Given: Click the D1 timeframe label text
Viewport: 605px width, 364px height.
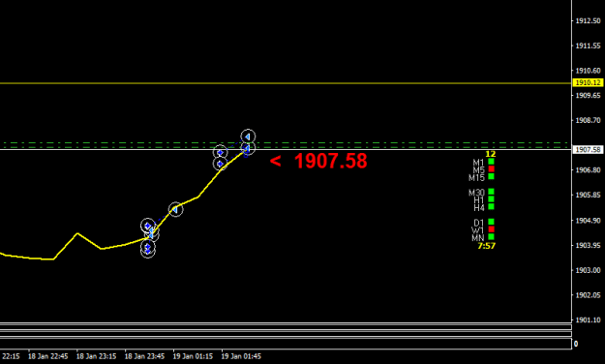Looking at the screenshot, I should pyautogui.click(x=479, y=223).
